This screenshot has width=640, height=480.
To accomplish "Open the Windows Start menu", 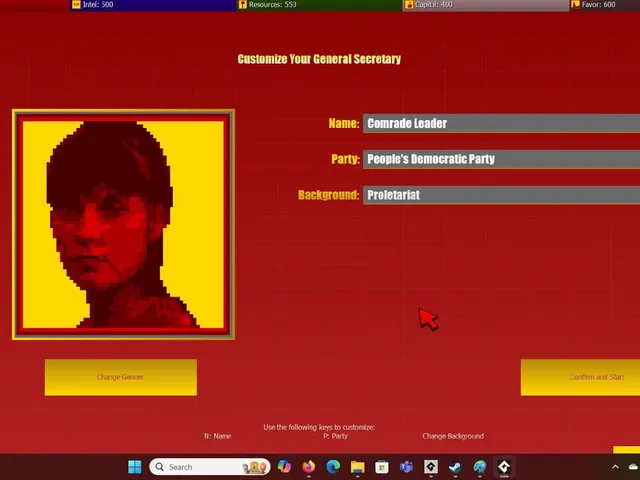I will pyautogui.click(x=135, y=467).
